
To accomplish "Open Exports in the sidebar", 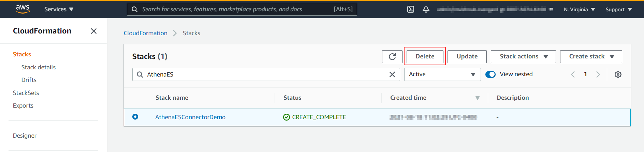I will (23, 106).
